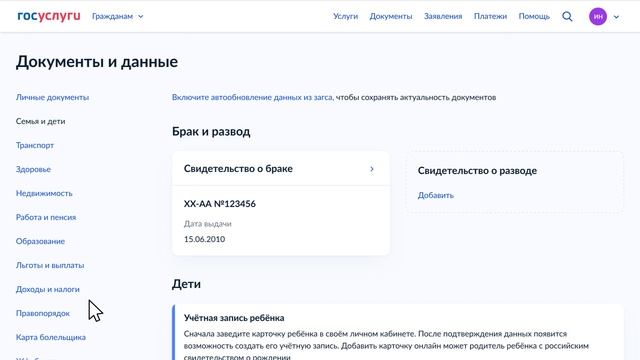Go to Правопорядок section

[43, 313]
